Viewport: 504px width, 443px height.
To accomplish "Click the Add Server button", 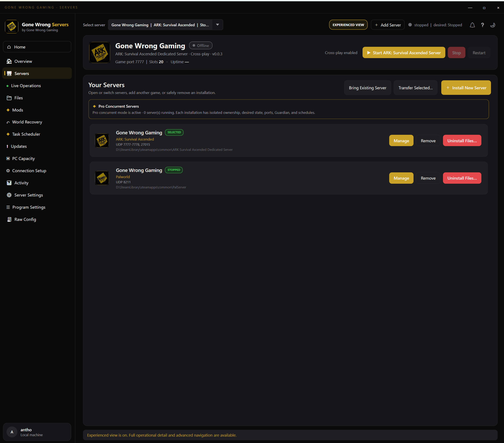I will pyautogui.click(x=388, y=25).
